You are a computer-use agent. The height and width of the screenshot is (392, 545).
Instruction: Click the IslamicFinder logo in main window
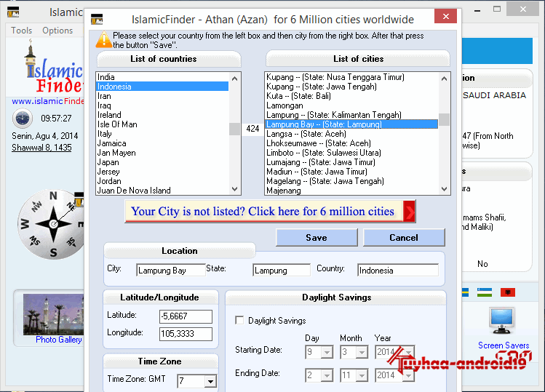tap(55, 68)
